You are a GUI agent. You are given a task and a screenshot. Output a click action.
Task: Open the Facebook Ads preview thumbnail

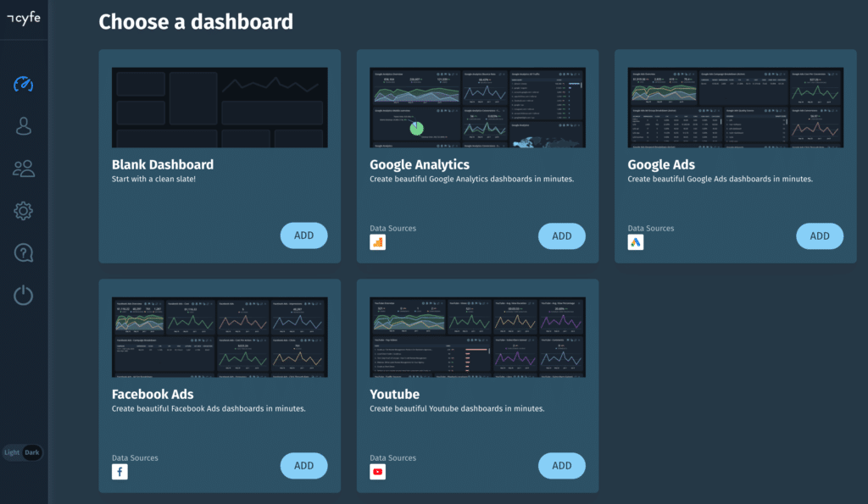click(220, 337)
